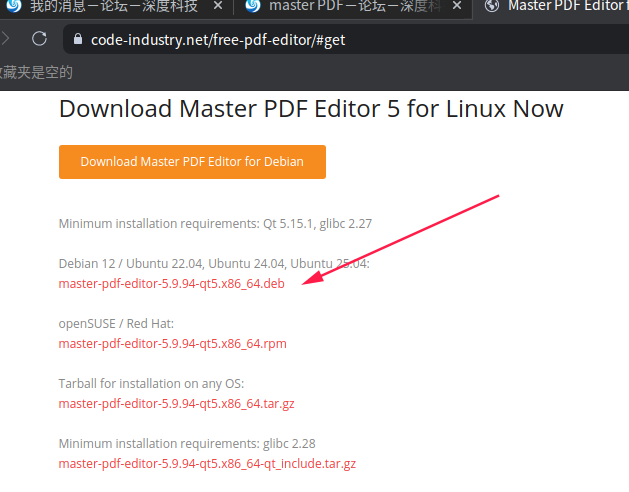Click the 'Qt 5.15.1, glibc 2.27' requirements text

tap(317, 224)
